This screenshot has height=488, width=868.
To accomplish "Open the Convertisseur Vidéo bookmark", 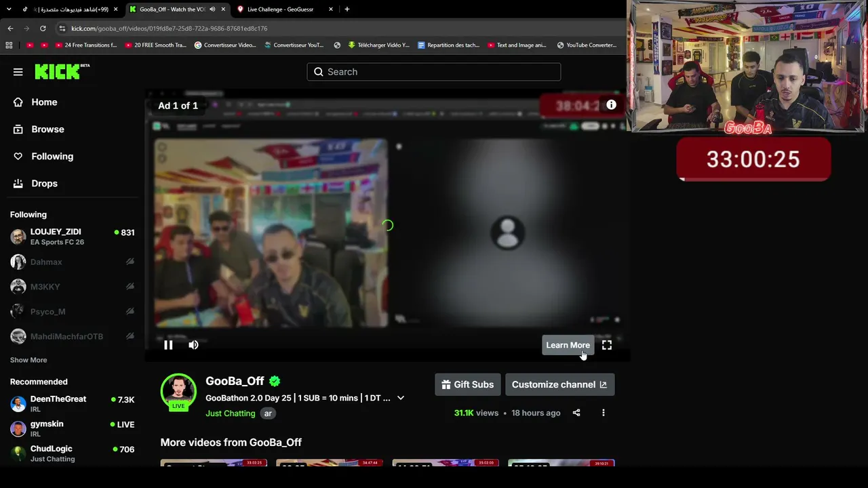I will click(x=226, y=45).
